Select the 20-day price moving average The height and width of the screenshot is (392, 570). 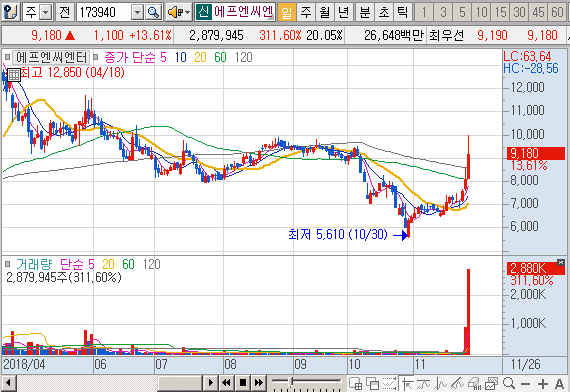click(x=200, y=57)
